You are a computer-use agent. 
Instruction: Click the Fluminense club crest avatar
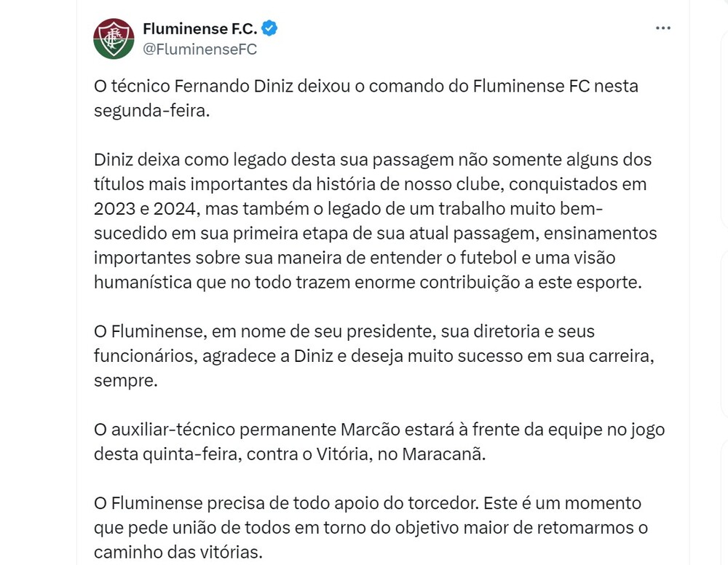click(x=114, y=39)
